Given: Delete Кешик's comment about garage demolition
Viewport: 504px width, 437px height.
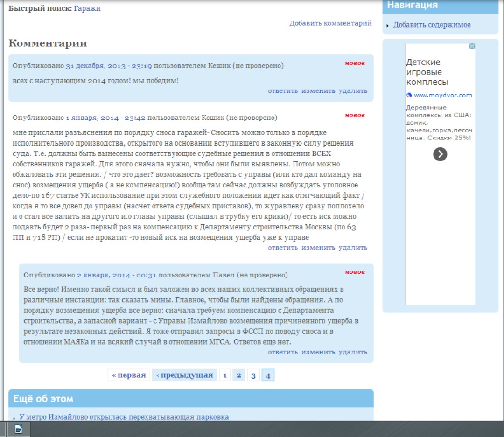Looking at the screenshot, I should (x=353, y=248).
